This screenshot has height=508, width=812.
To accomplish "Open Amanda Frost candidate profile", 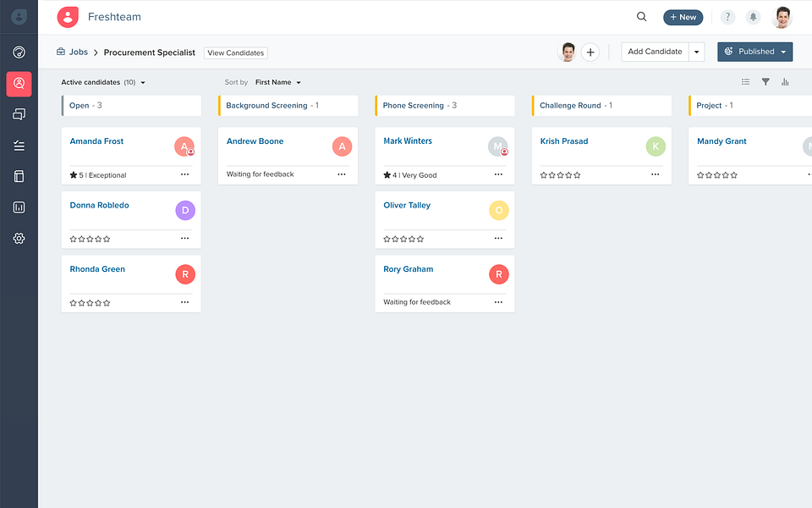I will [x=96, y=141].
